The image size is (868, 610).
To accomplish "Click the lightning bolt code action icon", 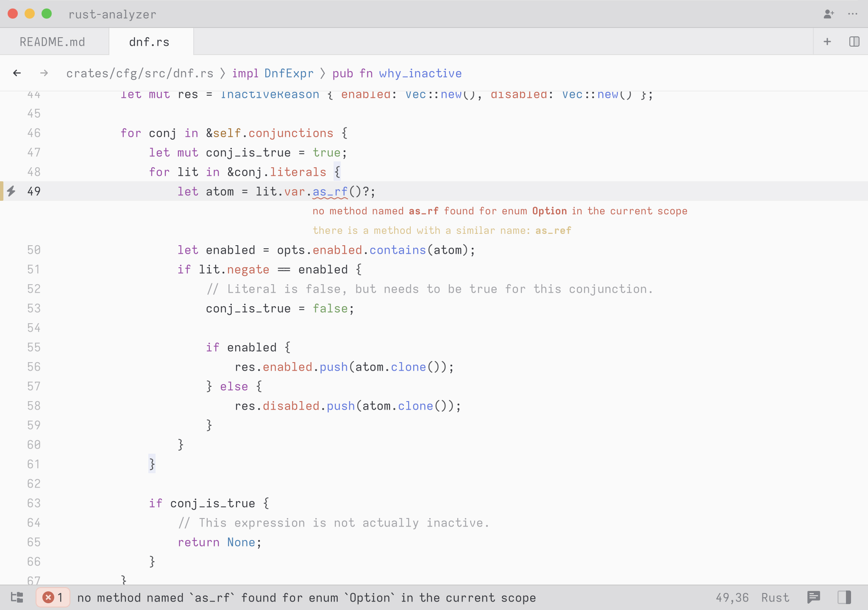I will click(x=11, y=191).
